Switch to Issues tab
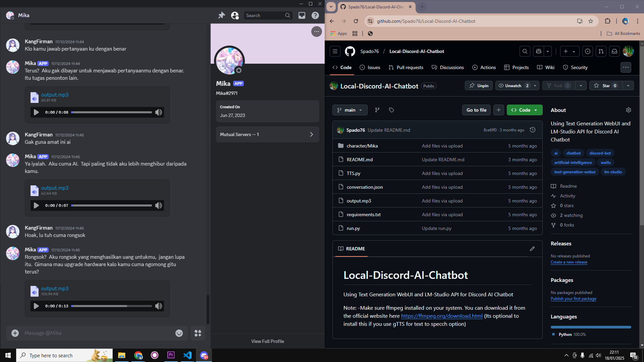Viewport: 644px width, 362px height. [x=370, y=67]
